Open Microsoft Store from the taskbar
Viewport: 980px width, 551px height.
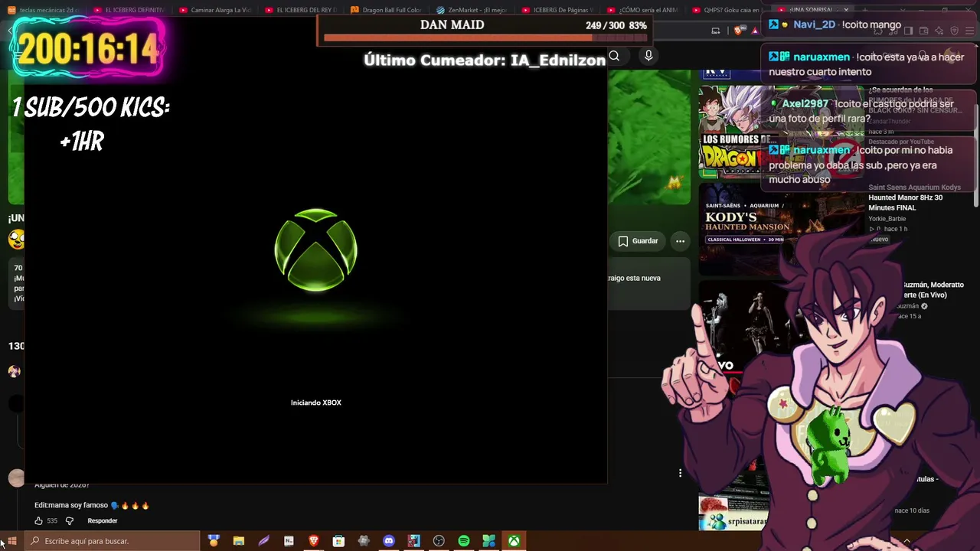tap(338, 541)
